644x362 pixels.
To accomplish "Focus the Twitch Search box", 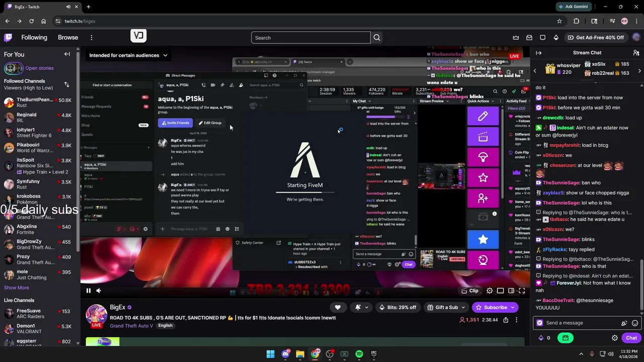I will [310, 38].
